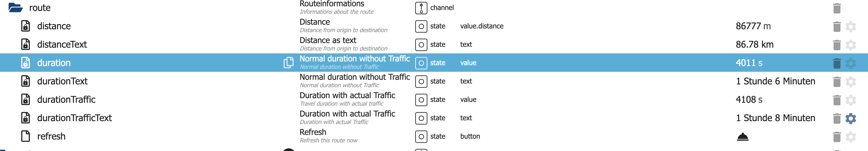This screenshot has height=151, width=868.
Task: Click the channel type icon for route
Action: point(421,8)
